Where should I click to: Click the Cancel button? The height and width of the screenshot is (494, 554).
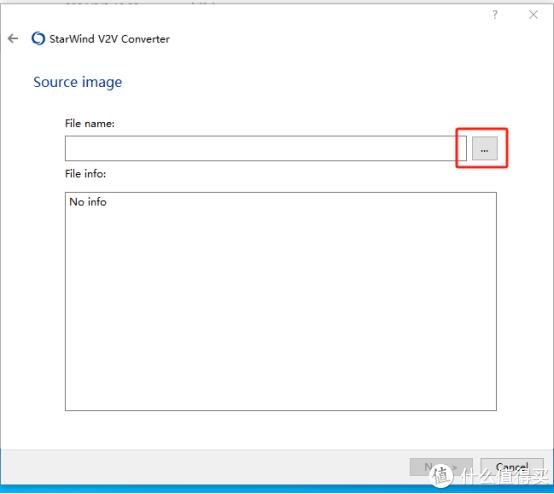point(512,467)
